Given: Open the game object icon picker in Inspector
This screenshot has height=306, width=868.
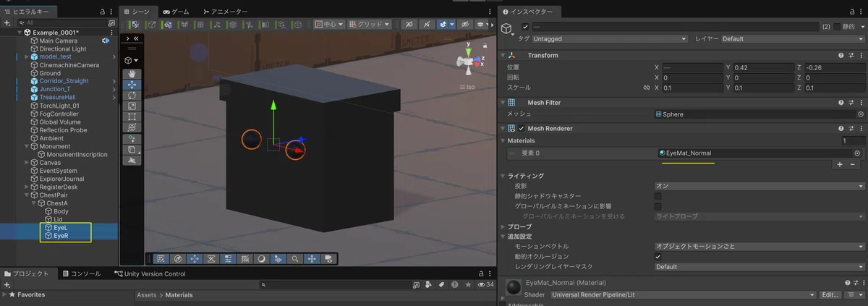Looking at the screenshot, I should [508, 29].
